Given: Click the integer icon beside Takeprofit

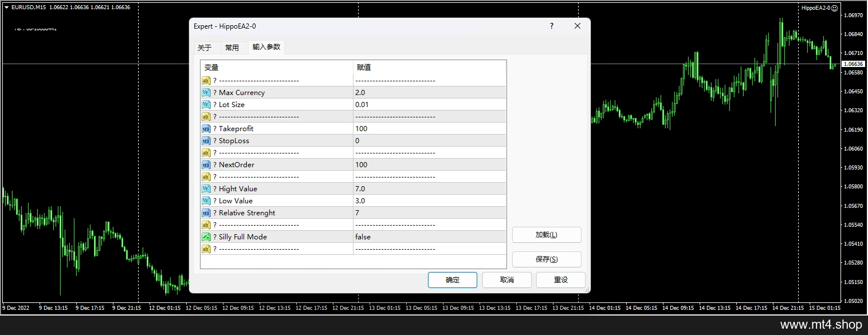Looking at the screenshot, I should point(206,129).
